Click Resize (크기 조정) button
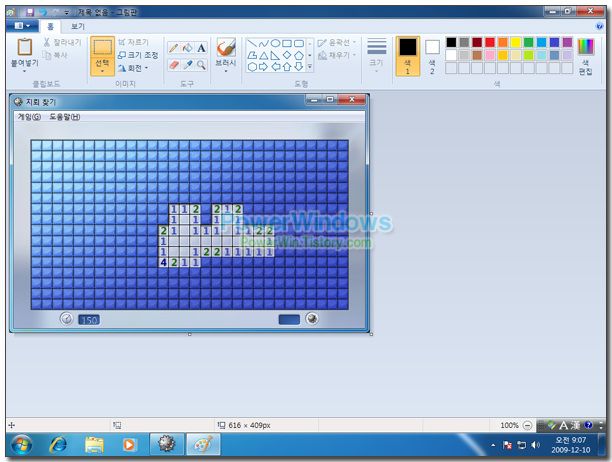 coord(138,55)
